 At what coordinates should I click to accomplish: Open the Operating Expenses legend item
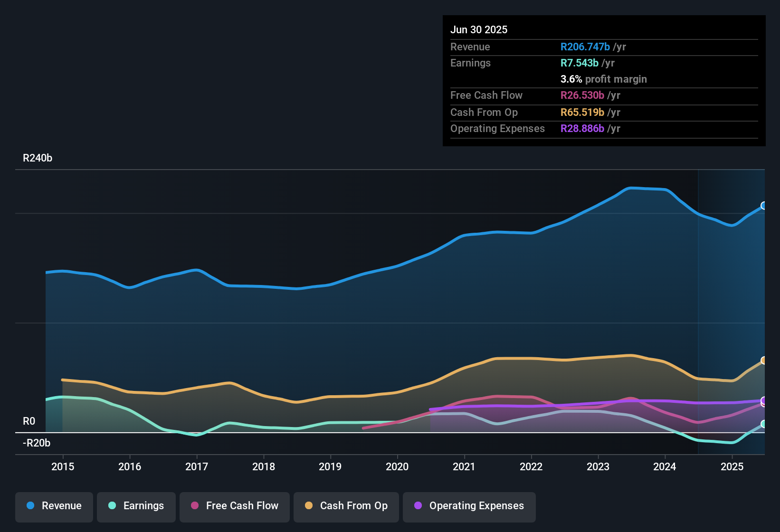click(x=469, y=506)
